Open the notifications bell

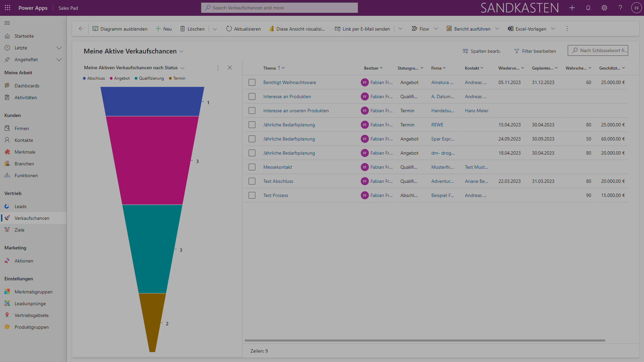pyautogui.click(x=588, y=8)
